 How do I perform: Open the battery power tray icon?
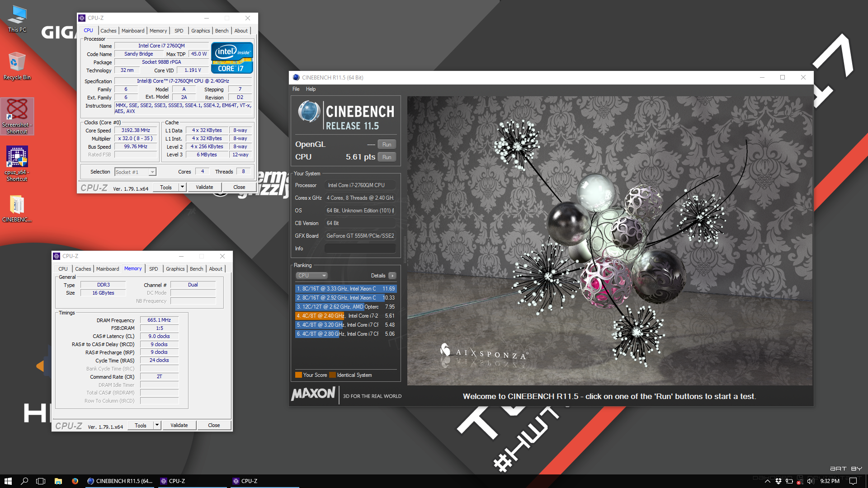click(x=789, y=481)
